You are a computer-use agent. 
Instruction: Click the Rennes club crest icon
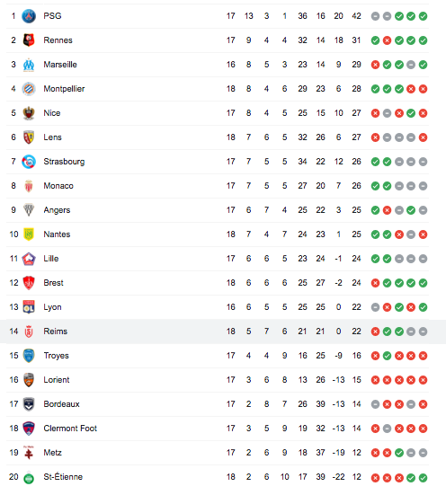[29, 40]
